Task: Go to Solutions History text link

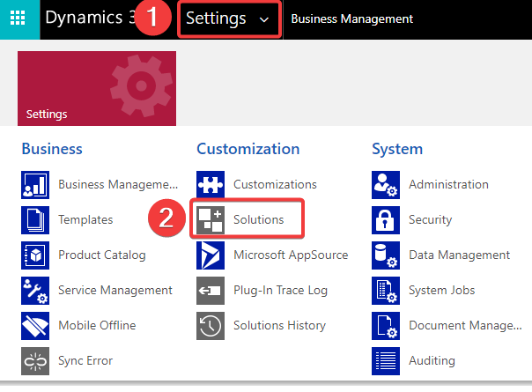Action: 279,325
